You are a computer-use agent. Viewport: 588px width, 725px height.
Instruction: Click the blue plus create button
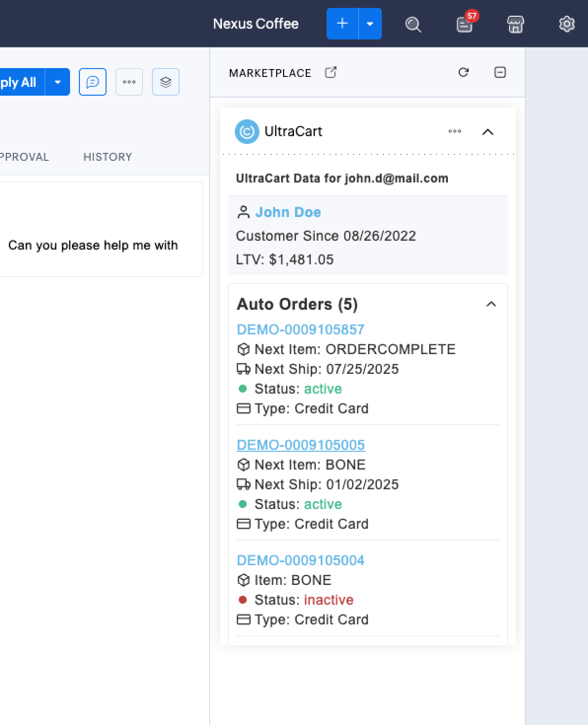tap(342, 24)
